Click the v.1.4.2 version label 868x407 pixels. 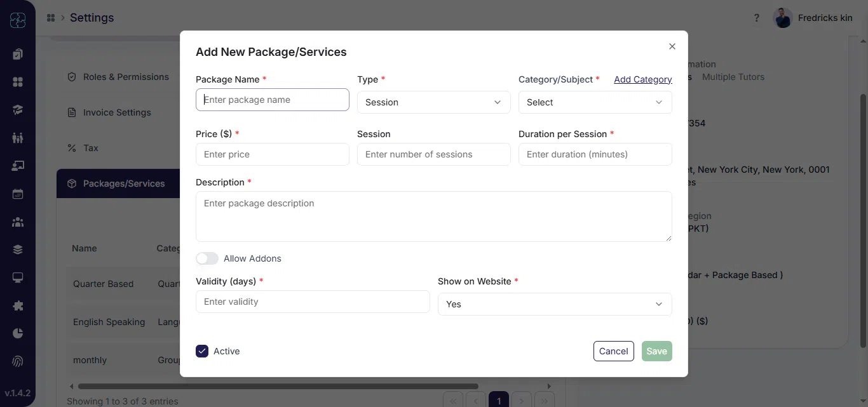click(x=18, y=393)
